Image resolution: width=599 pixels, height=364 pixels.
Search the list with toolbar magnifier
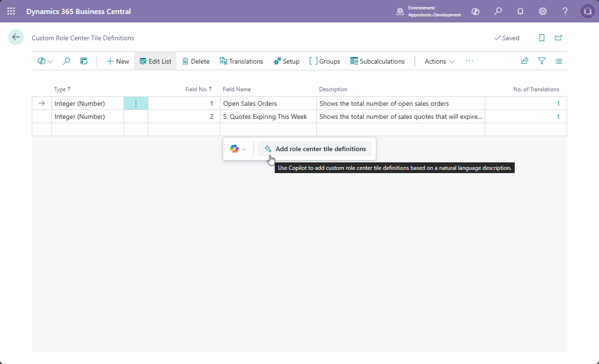(66, 61)
